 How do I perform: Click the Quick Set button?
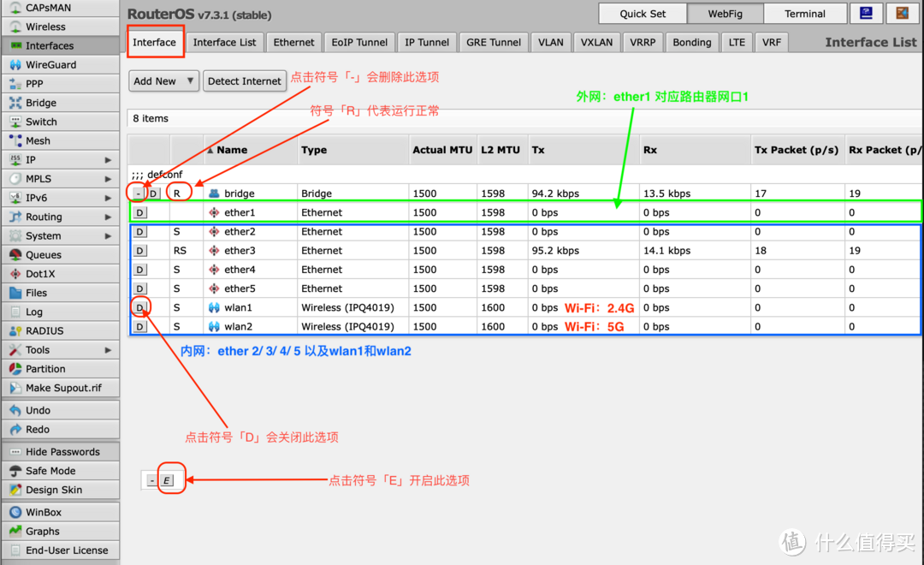(x=643, y=14)
